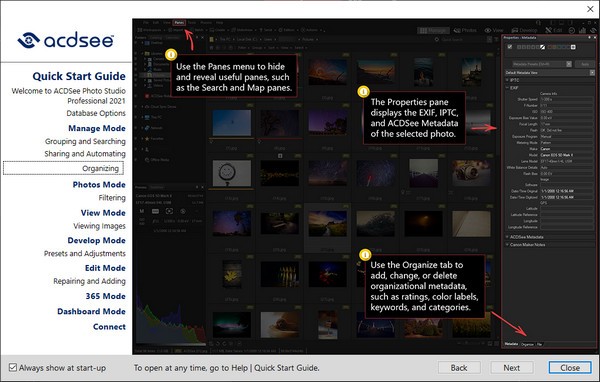This screenshot has height=382, width=600.
Task: Click the Next button
Action: tap(512, 368)
